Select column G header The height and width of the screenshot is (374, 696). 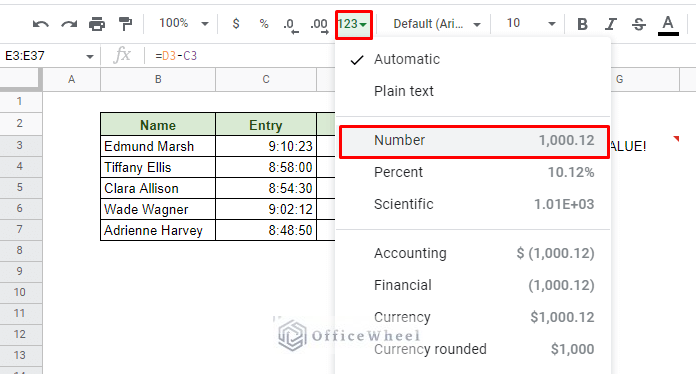pos(645,79)
